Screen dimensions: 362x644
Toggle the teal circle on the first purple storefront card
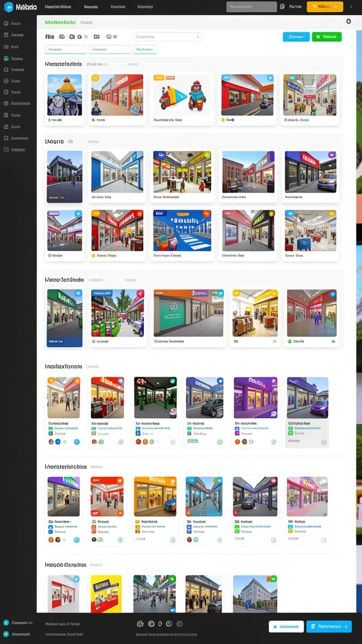tap(76, 540)
